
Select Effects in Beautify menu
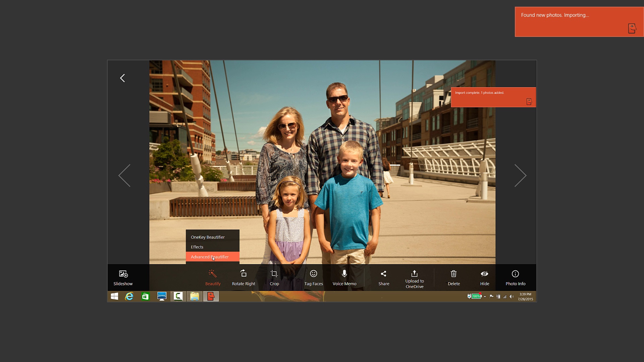(x=197, y=247)
